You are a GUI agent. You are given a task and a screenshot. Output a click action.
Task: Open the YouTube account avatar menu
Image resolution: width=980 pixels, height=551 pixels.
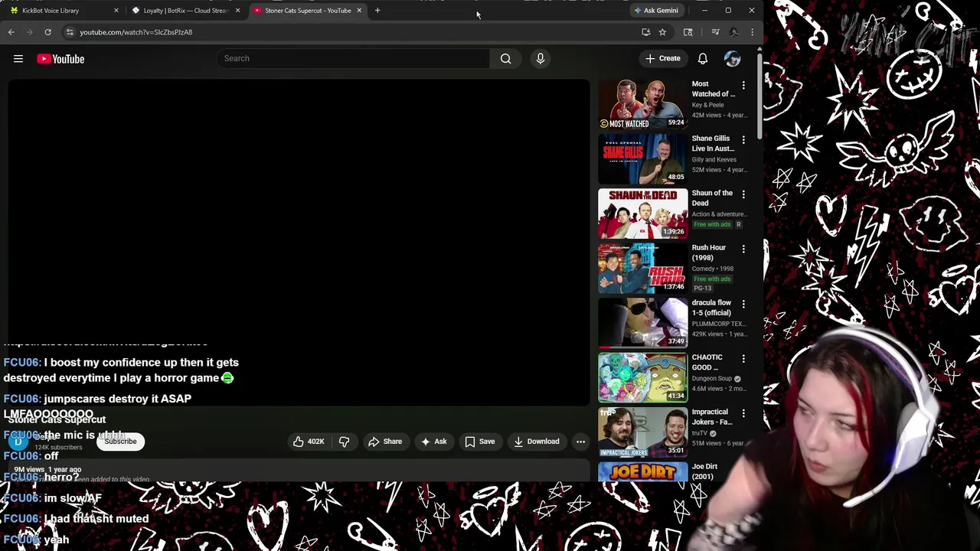pos(733,58)
